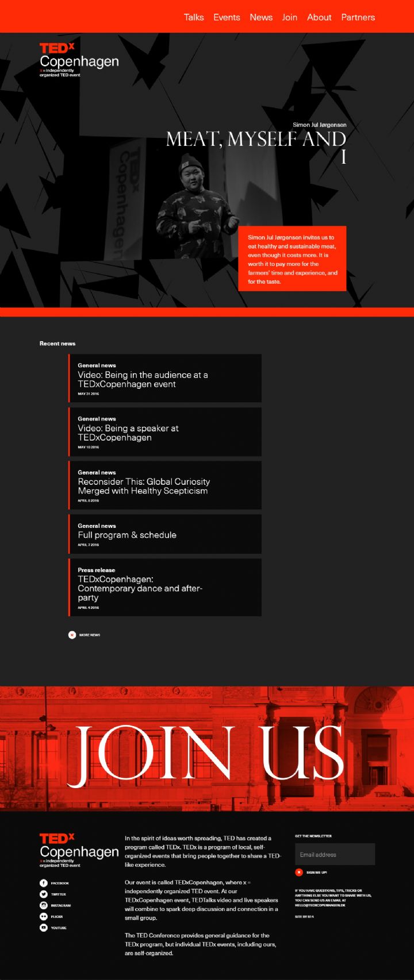Open 'Reconsider This: Global Curiosity' news article

coord(165,485)
